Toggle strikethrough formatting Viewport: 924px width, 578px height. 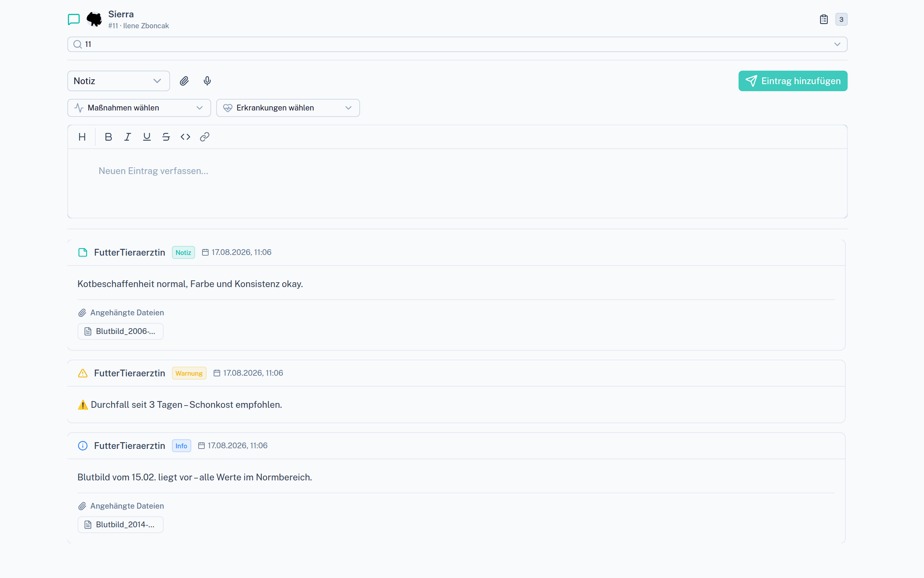pyautogui.click(x=166, y=137)
